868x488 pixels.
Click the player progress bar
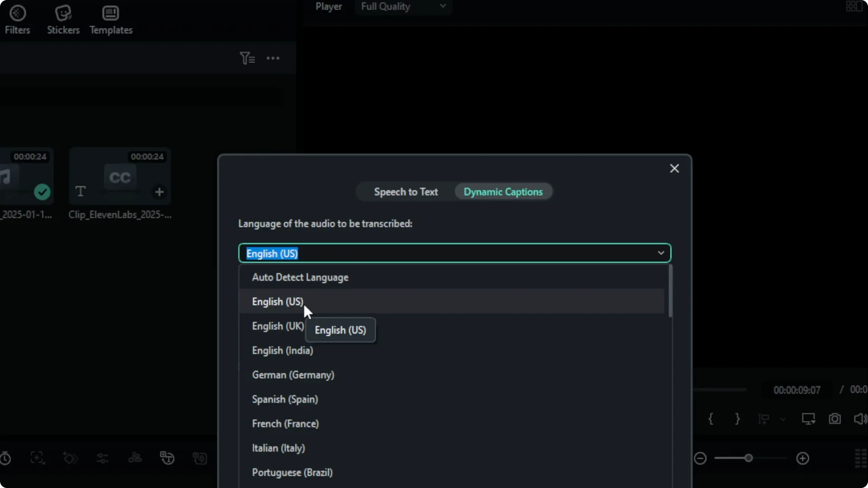720,389
